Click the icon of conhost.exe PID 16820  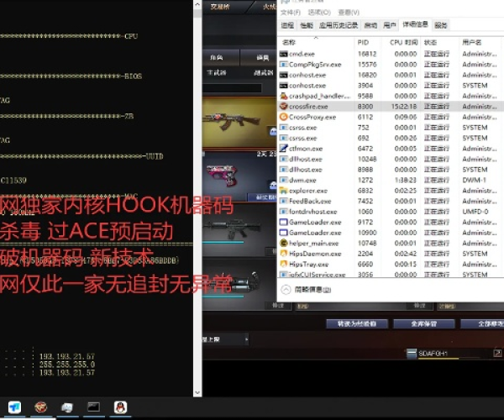[284, 76]
